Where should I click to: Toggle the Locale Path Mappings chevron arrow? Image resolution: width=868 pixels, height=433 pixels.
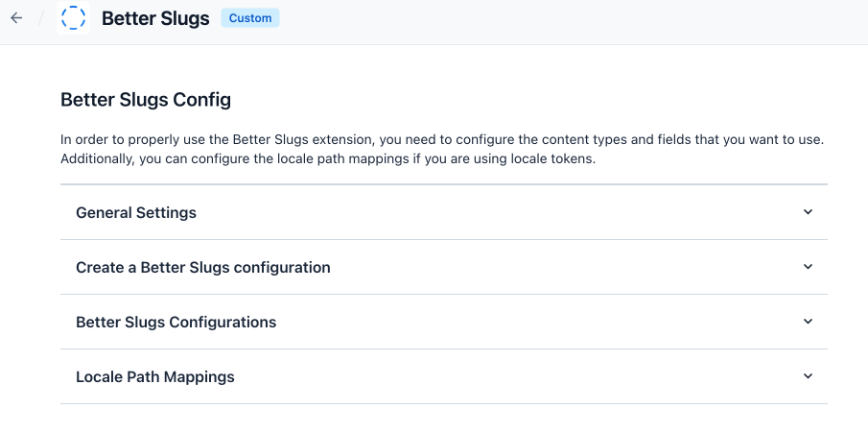(808, 376)
